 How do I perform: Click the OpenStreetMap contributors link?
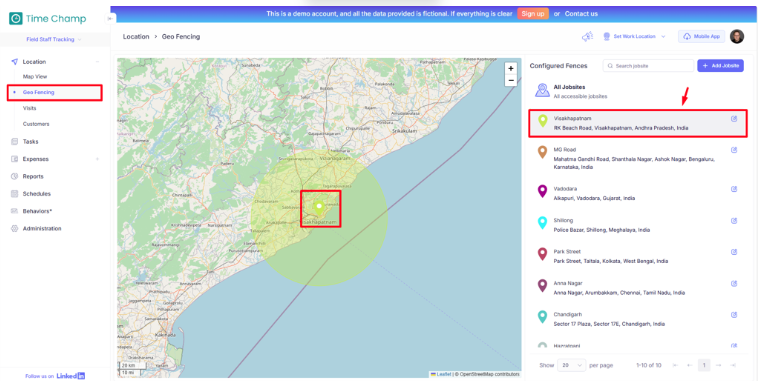pos(490,374)
